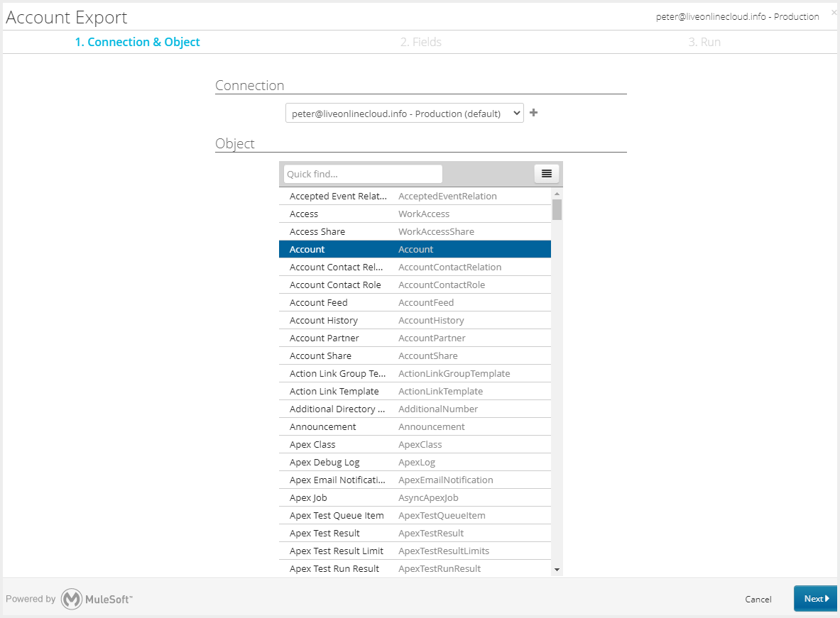Viewport: 840px width, 618px height.
Task: Cancel the Account Export wizard
Action: (x=758, y=599)
